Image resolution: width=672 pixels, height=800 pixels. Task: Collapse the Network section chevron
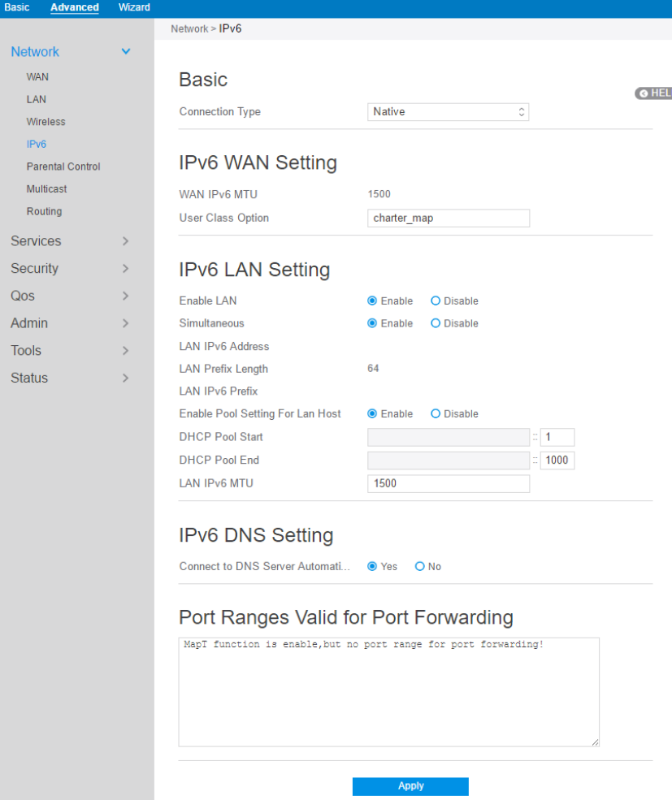coord(126,52)
